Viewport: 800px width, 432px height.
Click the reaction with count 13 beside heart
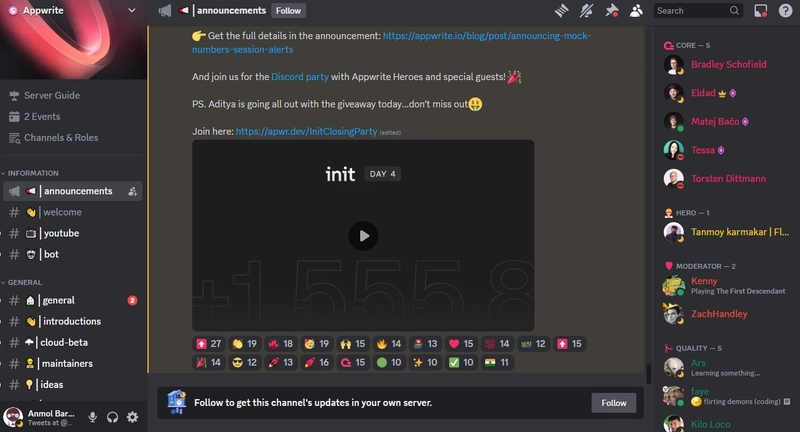coord(426,344)
